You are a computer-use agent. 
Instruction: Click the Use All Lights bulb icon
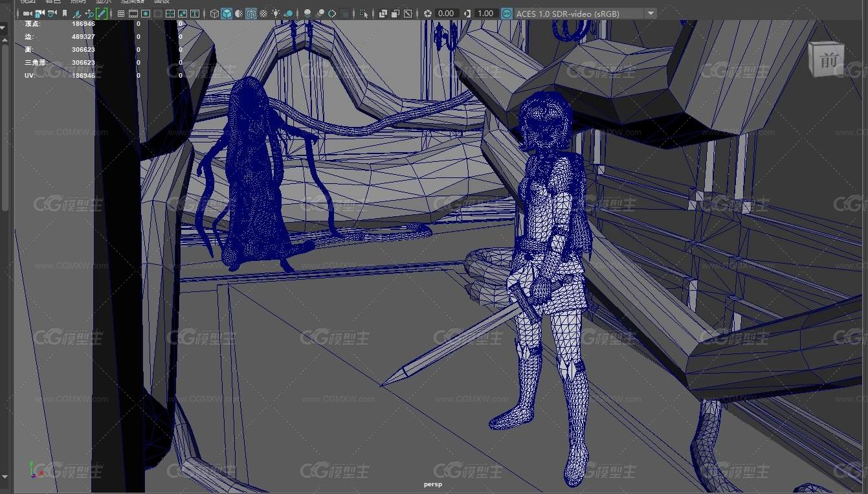(x=276, y=13)
